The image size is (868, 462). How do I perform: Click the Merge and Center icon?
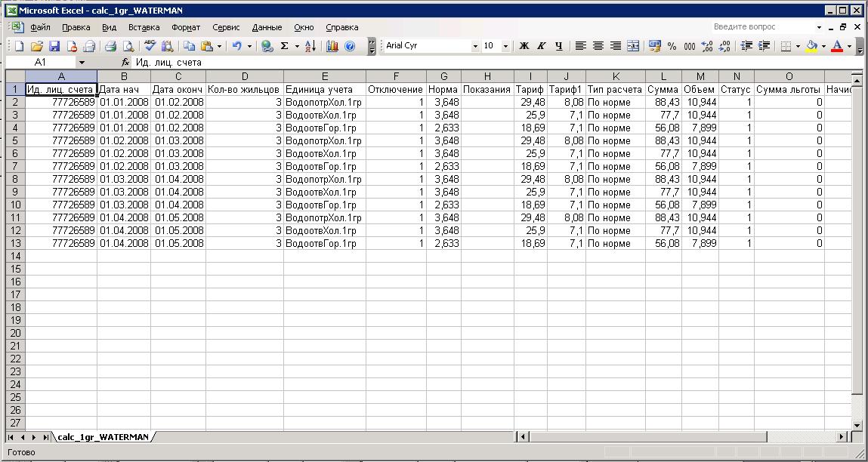(x=633, y=46)
